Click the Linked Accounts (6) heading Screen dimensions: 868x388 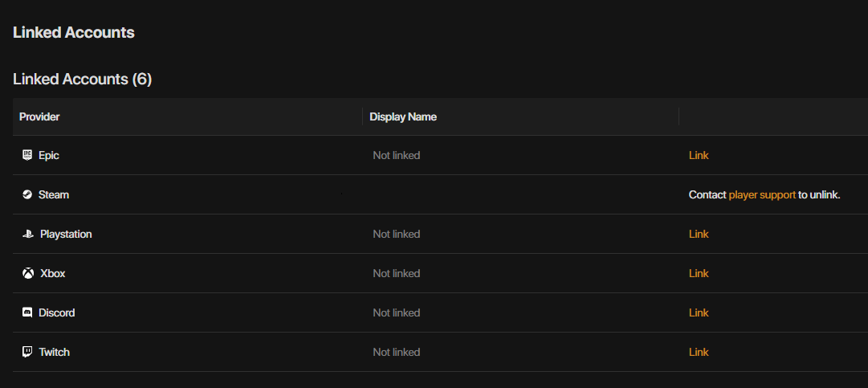click(x=83, y=79)
